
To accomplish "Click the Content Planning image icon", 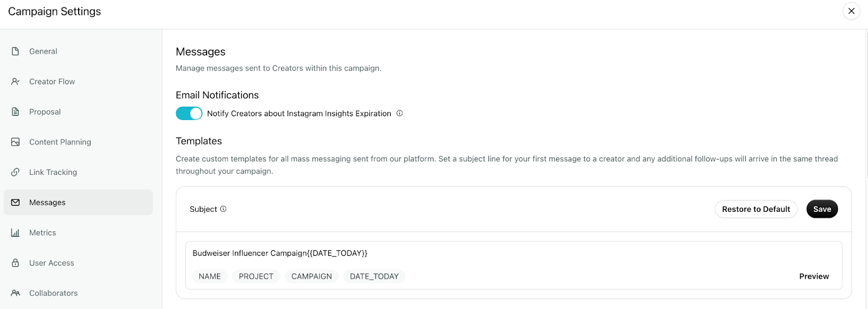I will 15,142.
